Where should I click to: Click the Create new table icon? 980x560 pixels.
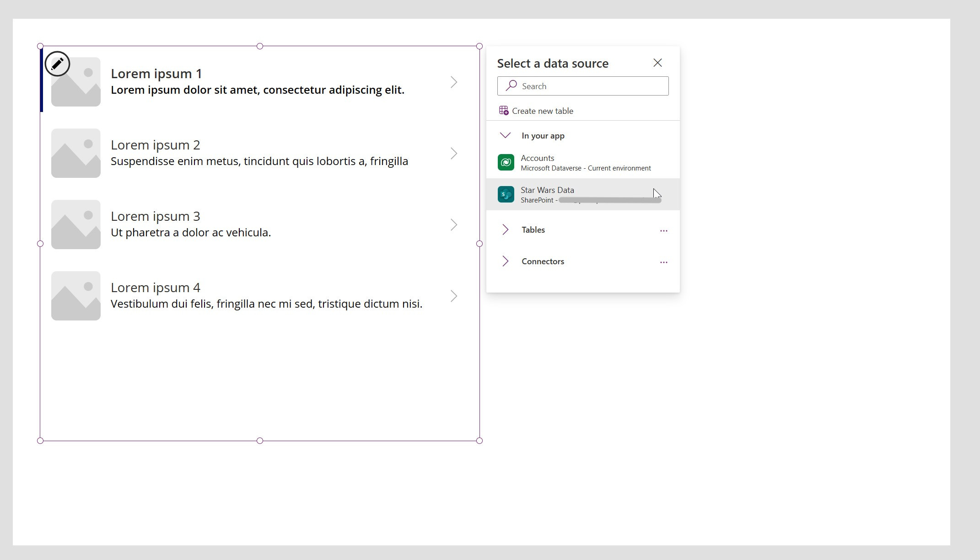(503, 111)
